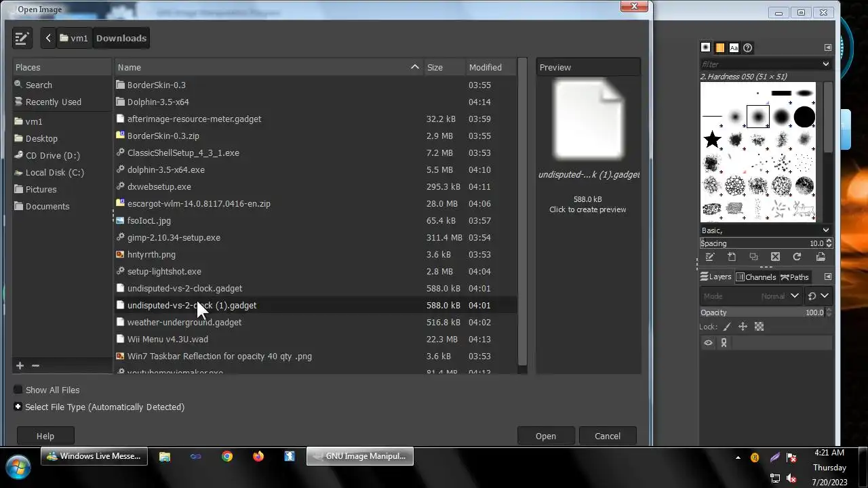Click the Delete brush icon
This screenshot has width=868, height=488.
coord(775,257)
